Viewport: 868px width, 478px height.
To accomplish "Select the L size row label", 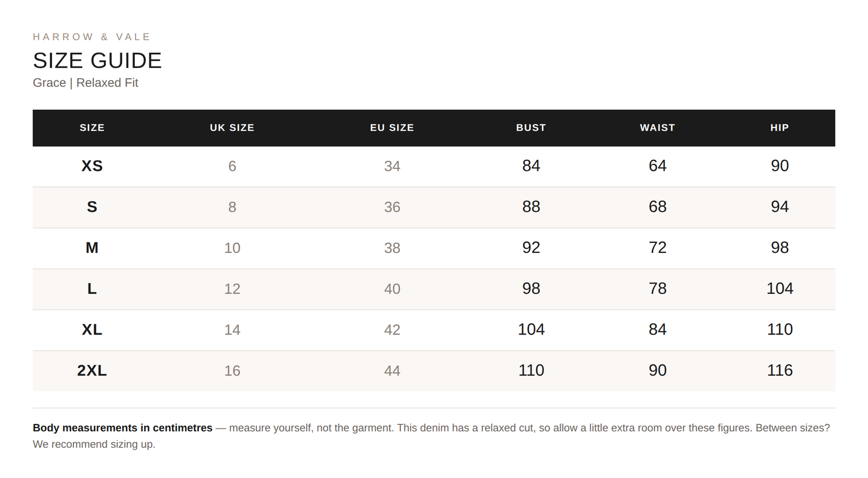I will click(92, 289).
